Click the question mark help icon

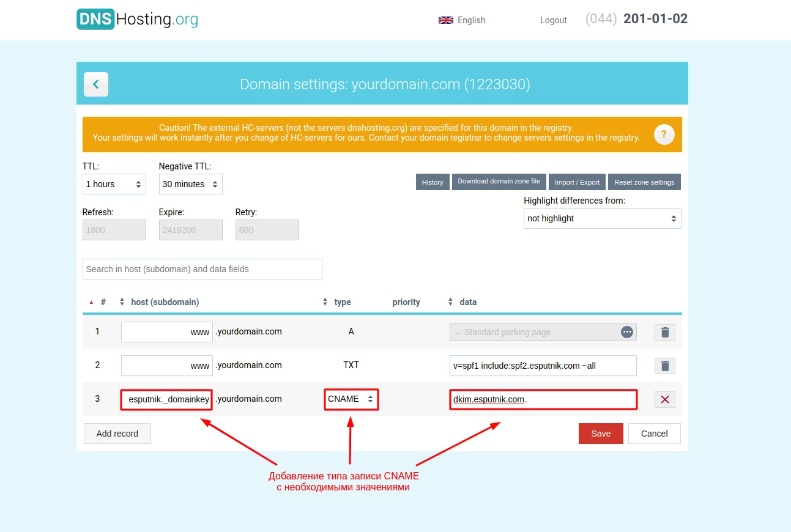[664, 135]
